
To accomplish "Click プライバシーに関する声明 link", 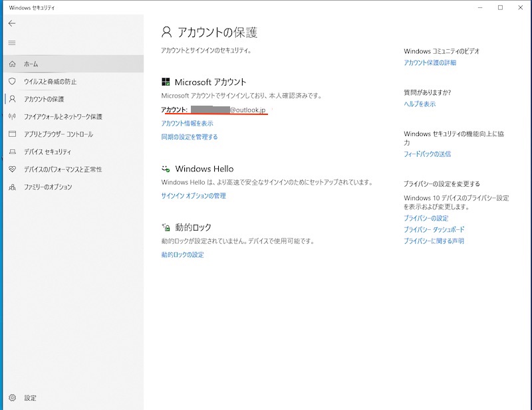I will pyautogui.click(x=434, y=241).
